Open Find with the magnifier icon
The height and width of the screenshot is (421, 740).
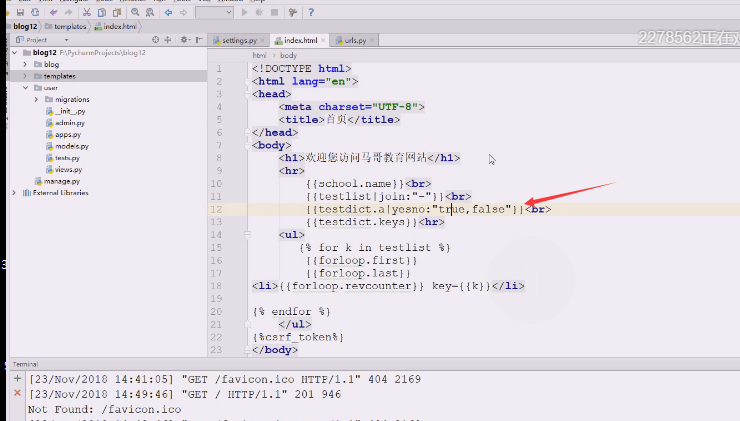click(x=135, y=12)
